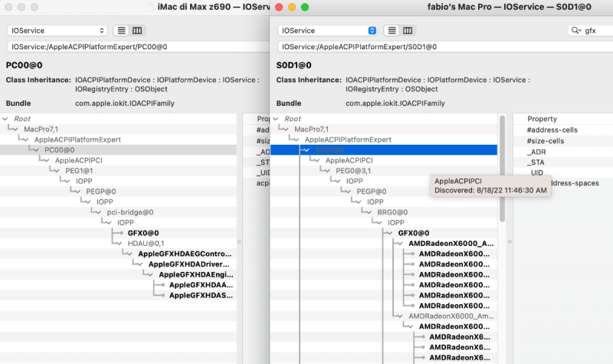Collapse PEG0@3,1 node
This screenshot has width=613, height=364.
[x=327, y=171]
